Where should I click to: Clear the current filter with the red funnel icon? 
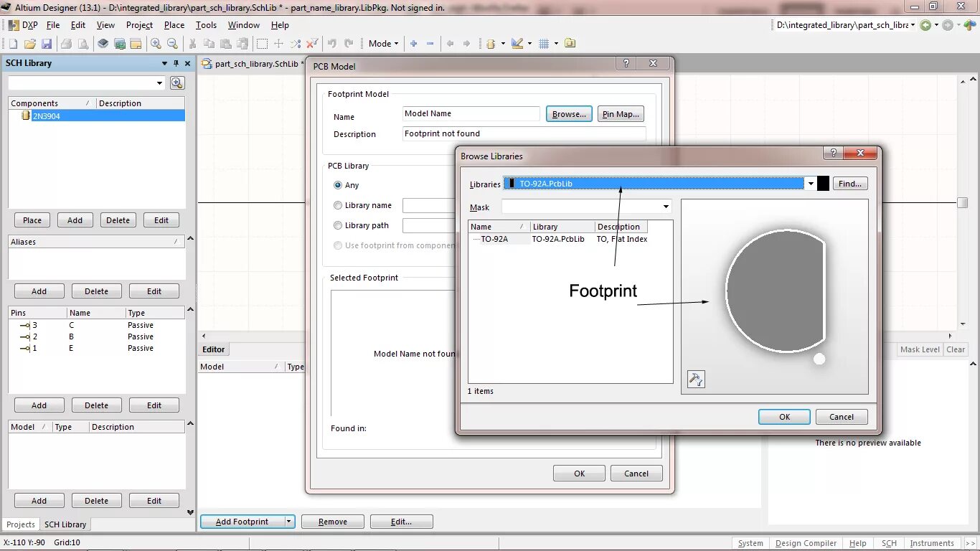tap(312, 44)
